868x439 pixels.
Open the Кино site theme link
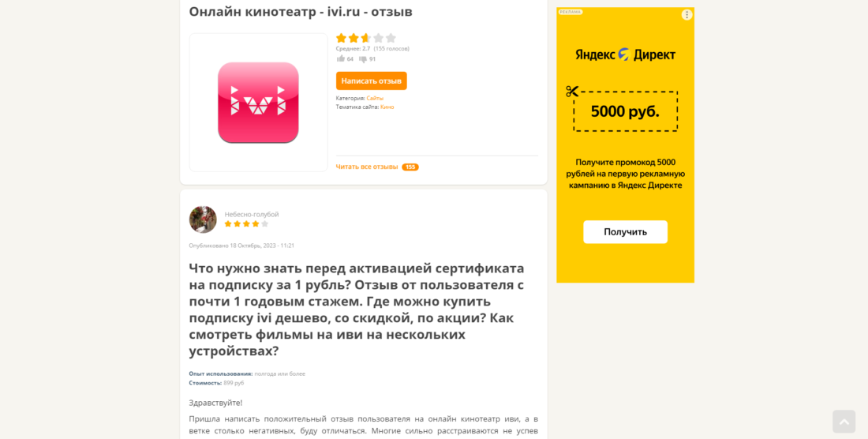[387, 107]
